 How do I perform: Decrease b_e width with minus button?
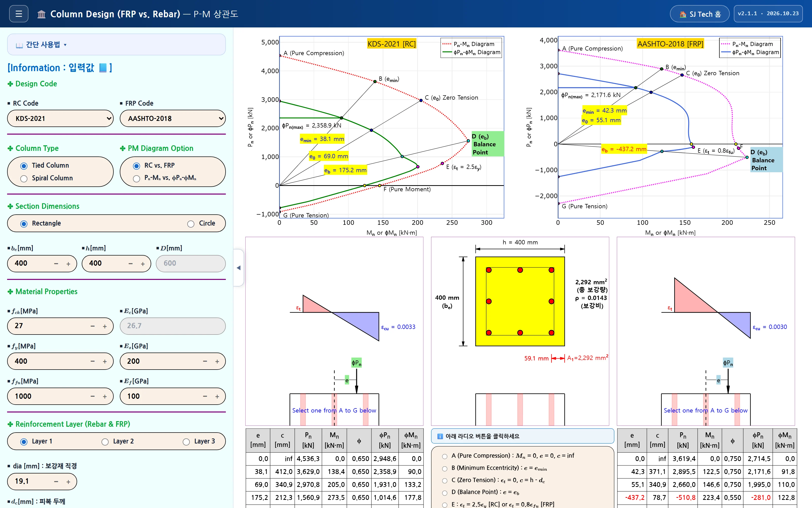coord(56,264)
